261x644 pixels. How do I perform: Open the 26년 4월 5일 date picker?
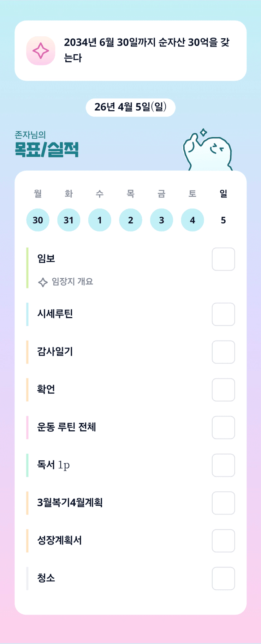(130, 107)
